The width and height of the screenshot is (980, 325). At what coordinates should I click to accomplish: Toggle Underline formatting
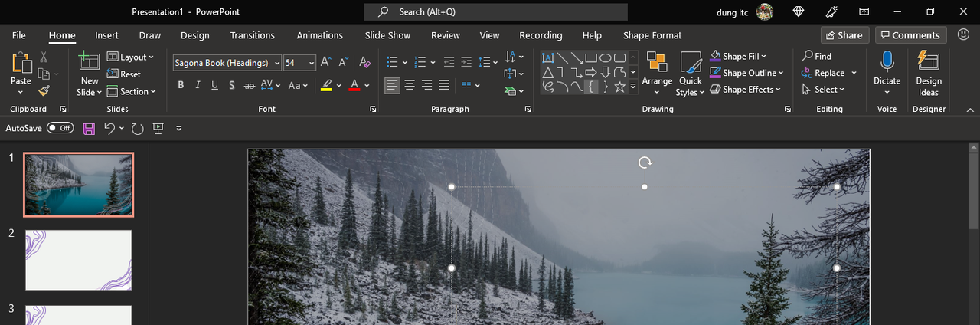214,85
